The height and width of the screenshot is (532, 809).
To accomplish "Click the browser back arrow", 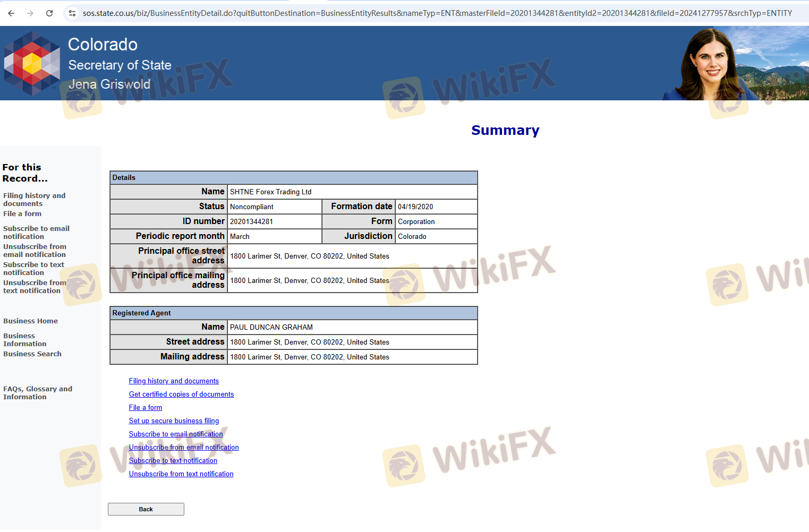I will (11, 13).
